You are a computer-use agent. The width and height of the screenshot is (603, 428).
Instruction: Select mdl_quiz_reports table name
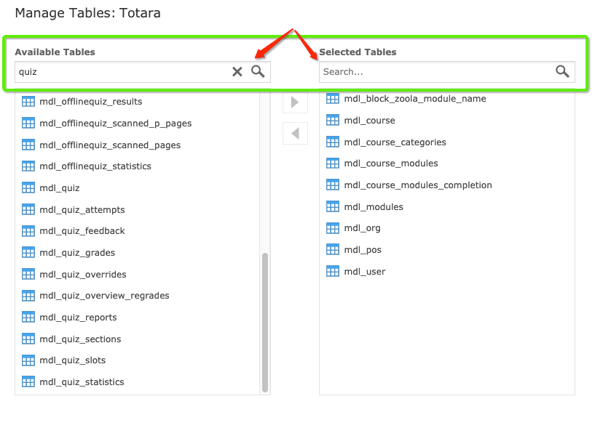(78, 318)
